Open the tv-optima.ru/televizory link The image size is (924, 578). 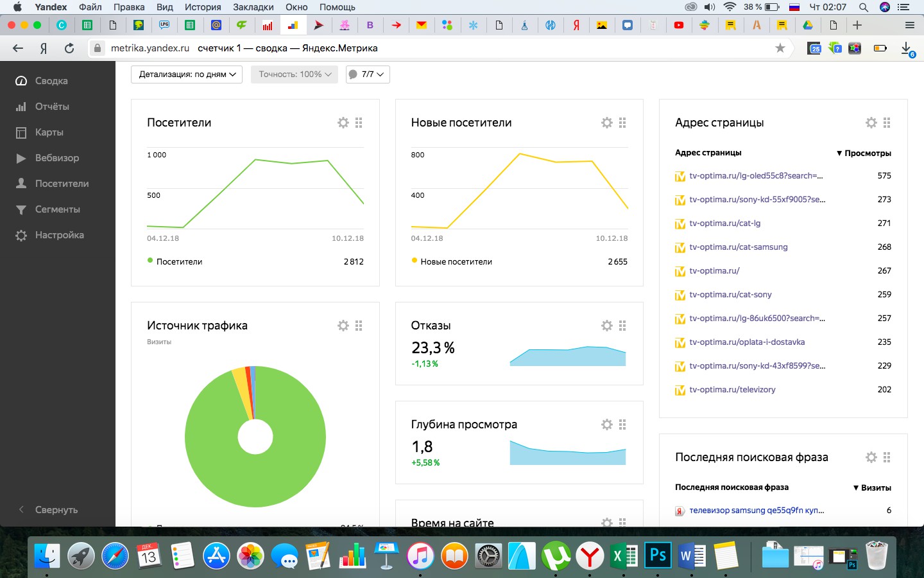(732, 389)
